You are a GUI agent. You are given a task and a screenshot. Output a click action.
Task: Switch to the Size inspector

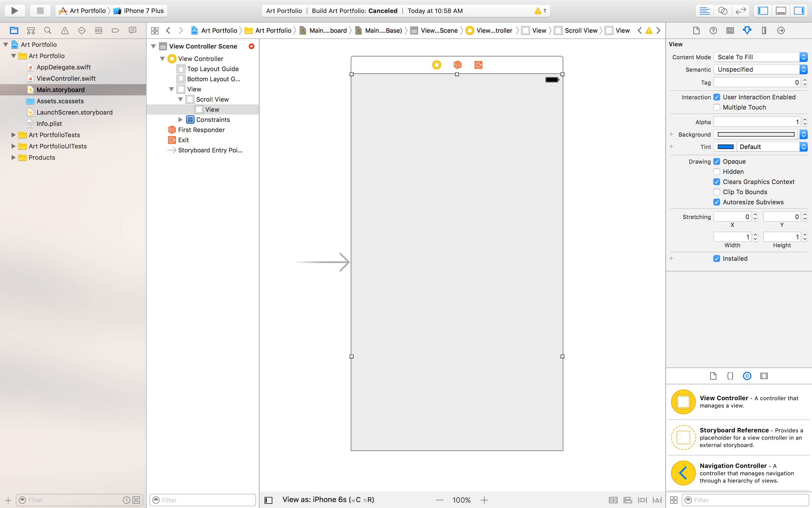(764, 30)
